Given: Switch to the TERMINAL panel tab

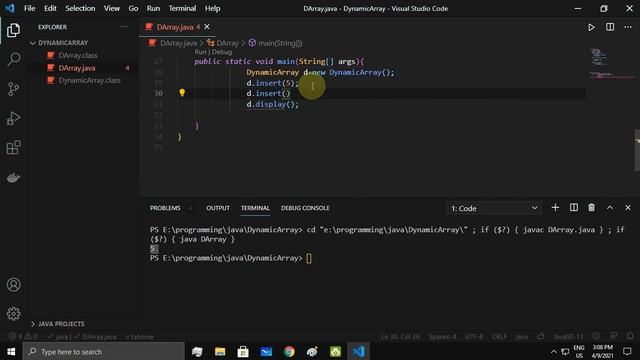Looking at the screenshot, I should pos(255,208).
